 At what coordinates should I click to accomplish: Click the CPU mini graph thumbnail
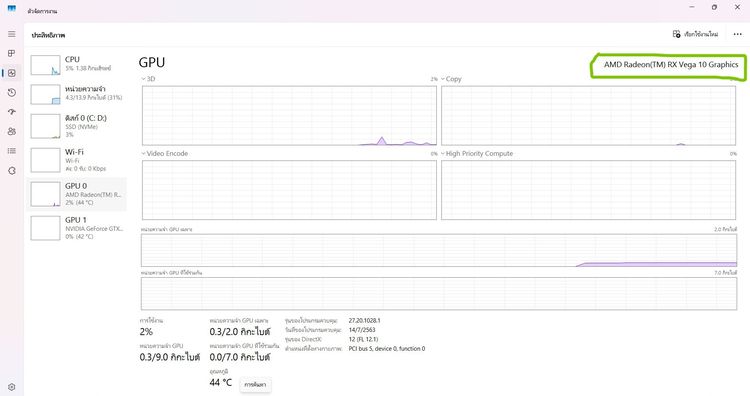coord(45,65)
